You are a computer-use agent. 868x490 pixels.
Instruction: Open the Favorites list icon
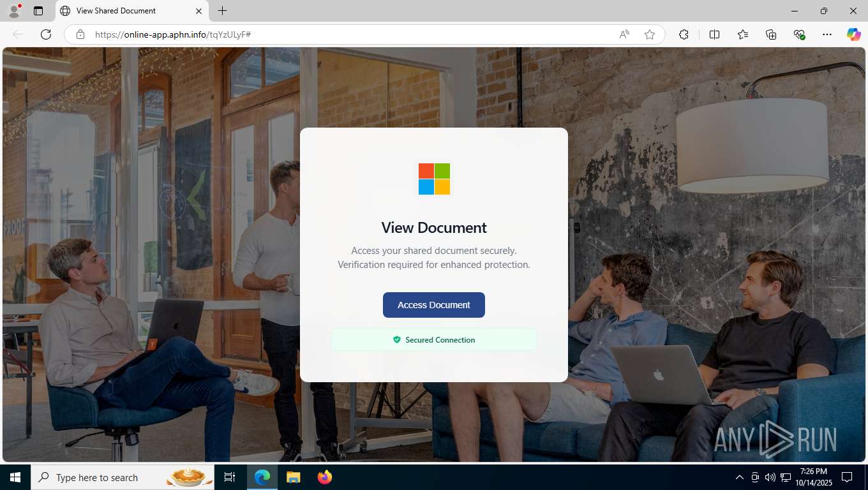[743, 34]
